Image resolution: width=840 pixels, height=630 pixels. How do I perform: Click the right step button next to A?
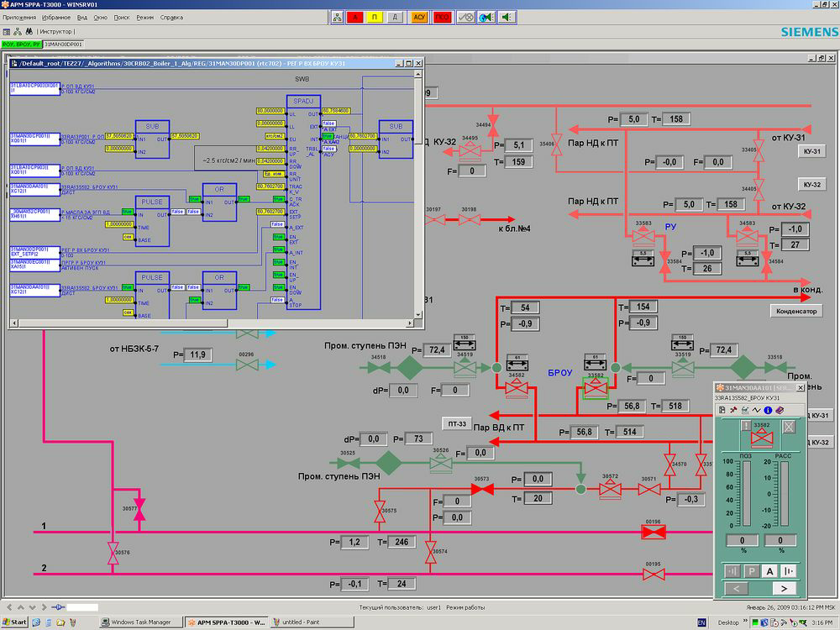pos(788,571)
